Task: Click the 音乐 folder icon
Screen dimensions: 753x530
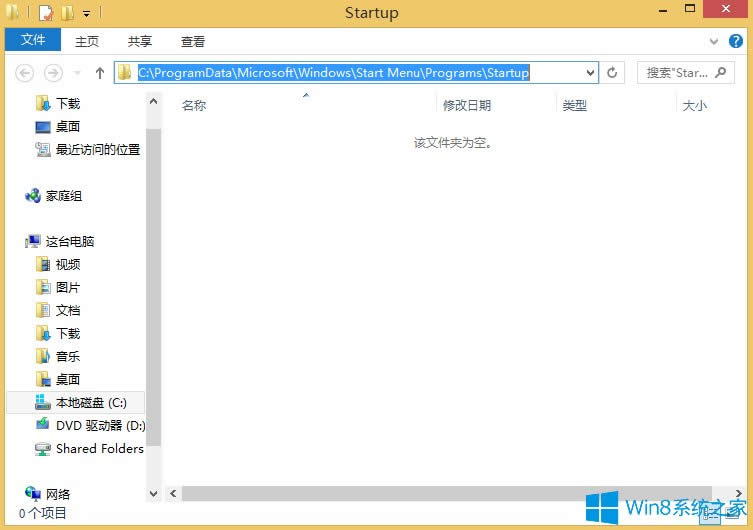Action: tap(43, 356)
